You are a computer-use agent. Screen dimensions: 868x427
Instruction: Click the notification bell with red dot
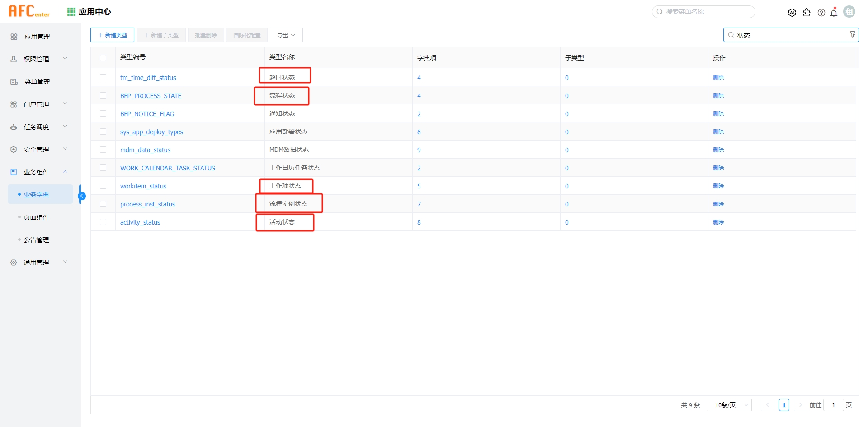point(834,13)
